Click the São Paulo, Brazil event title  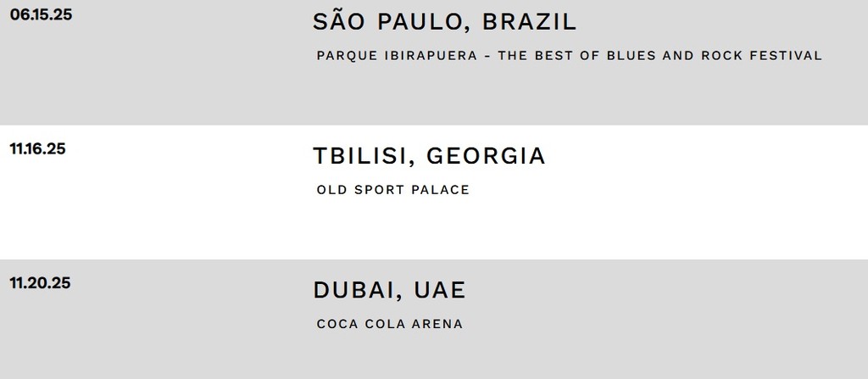coord(444,21)
